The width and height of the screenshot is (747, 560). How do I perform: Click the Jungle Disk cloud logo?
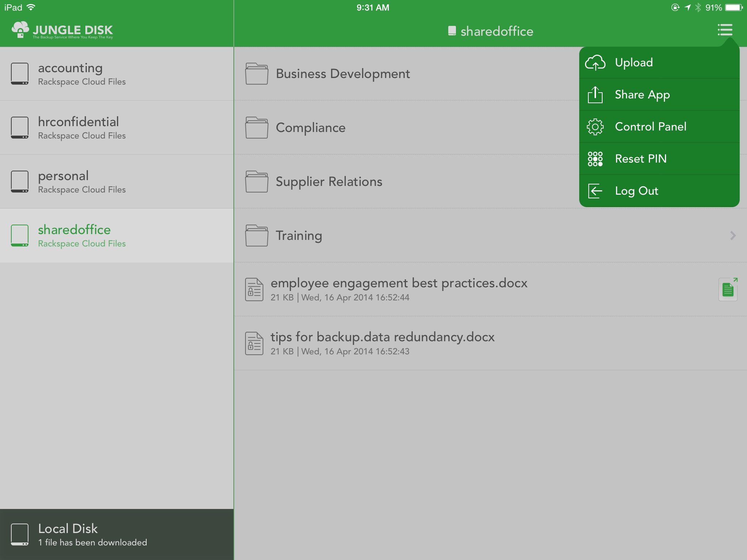[20, 30]
